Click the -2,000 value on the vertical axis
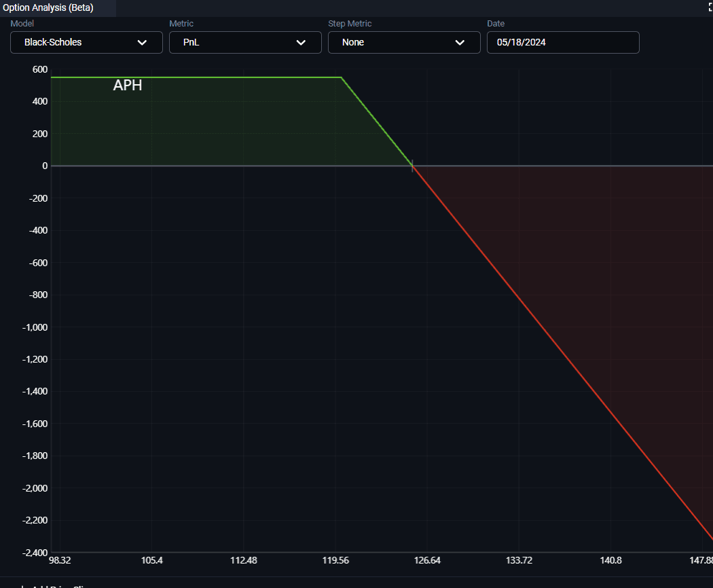This screenshot has height=588, width=713. pyautogui.click(x=35, y=488)
